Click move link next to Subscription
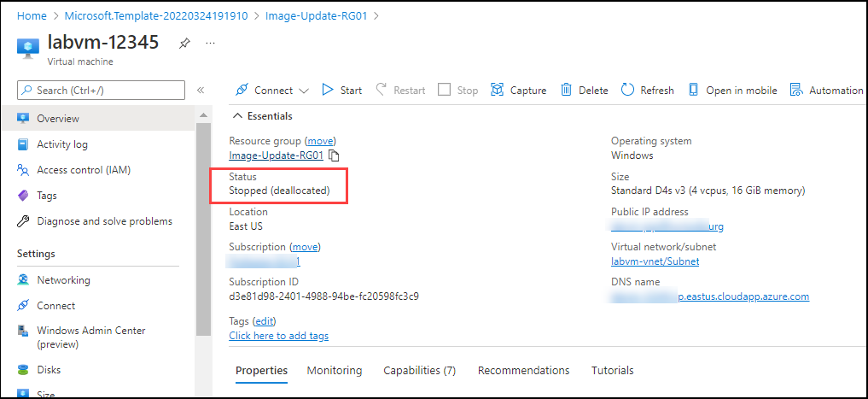The height and width of the screenshot is (399, 868). tap(306, 247)
